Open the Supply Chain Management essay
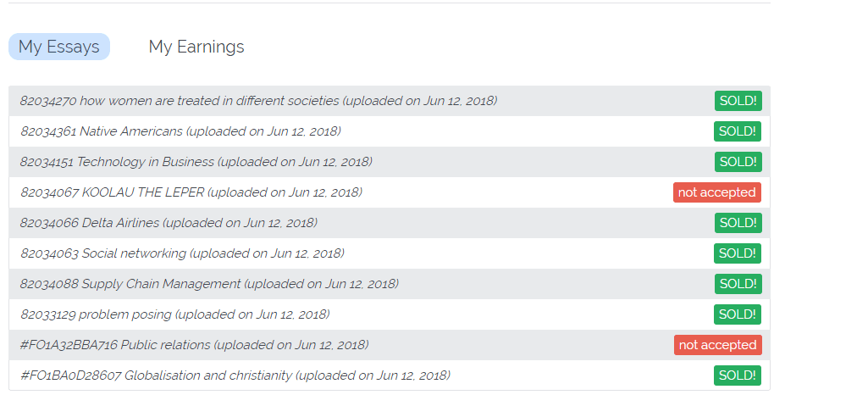 (209, 284)
